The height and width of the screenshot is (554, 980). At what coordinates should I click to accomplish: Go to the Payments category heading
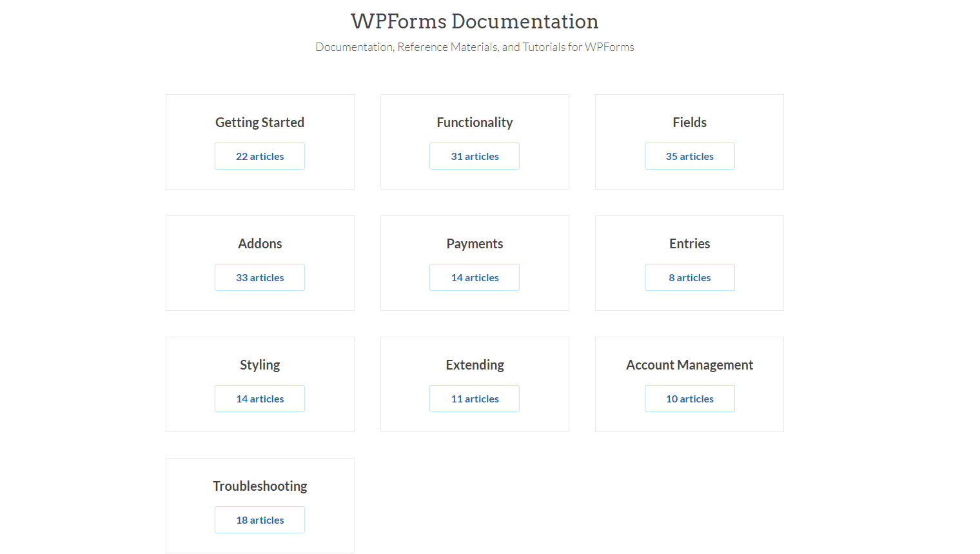(475, 244)
